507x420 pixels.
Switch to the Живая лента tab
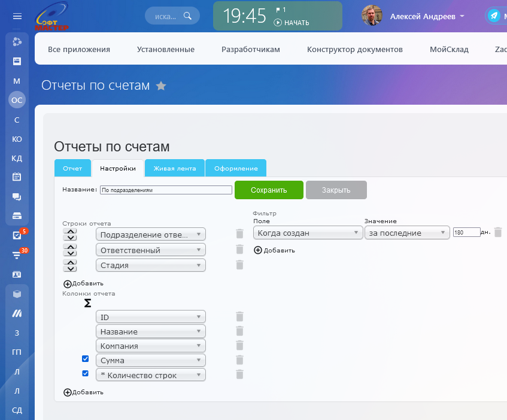click(x=175, y=168)
